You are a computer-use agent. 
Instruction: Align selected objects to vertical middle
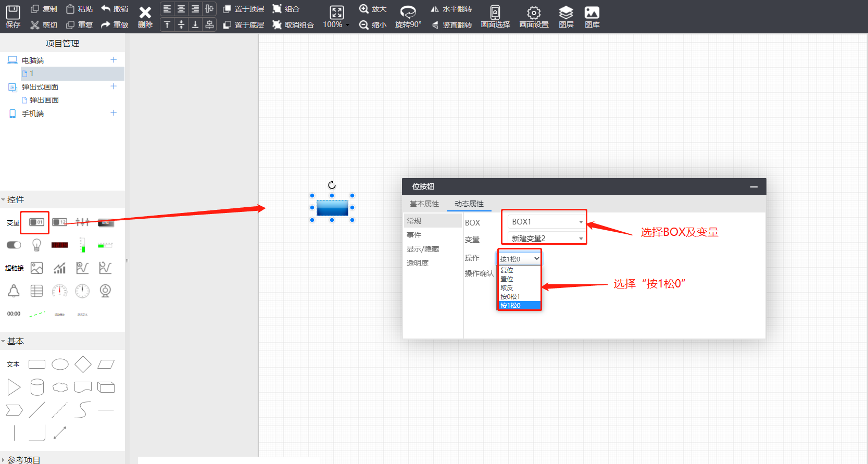[x=181, y=24]
